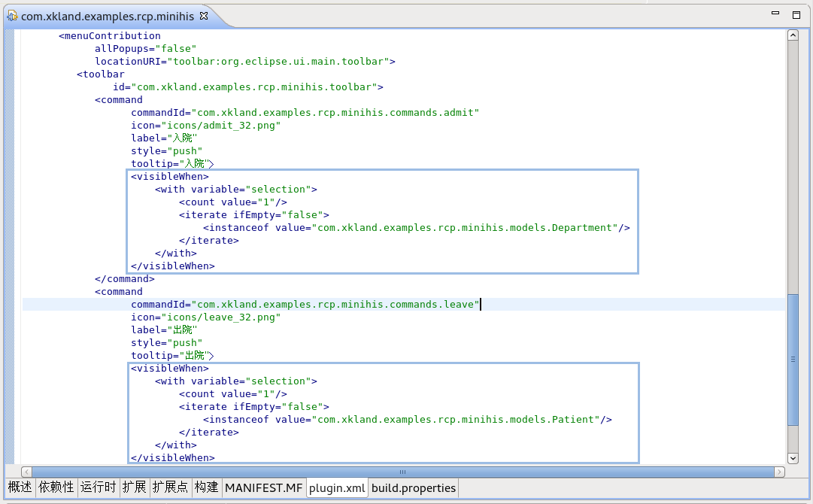This screenshot has height=504, width=813.
Task: Select the com.xkland.examples.rcp.minihis editor tab title
Action: (x=108, y=17)
